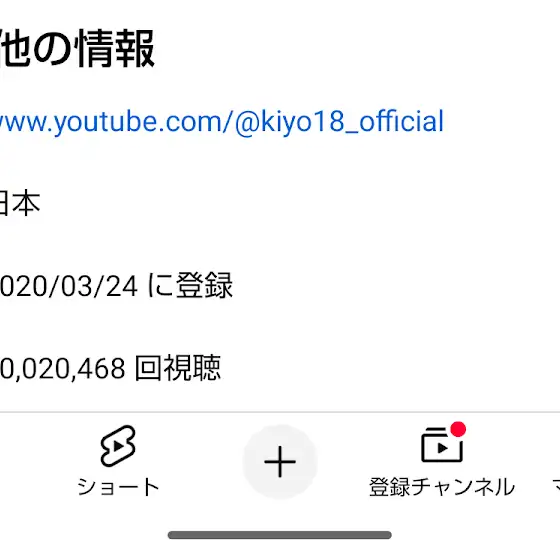Viewport: 560px width, 560px height.
Task: Tap the 他の情報 section heading
Action: (x=77, y=49)
